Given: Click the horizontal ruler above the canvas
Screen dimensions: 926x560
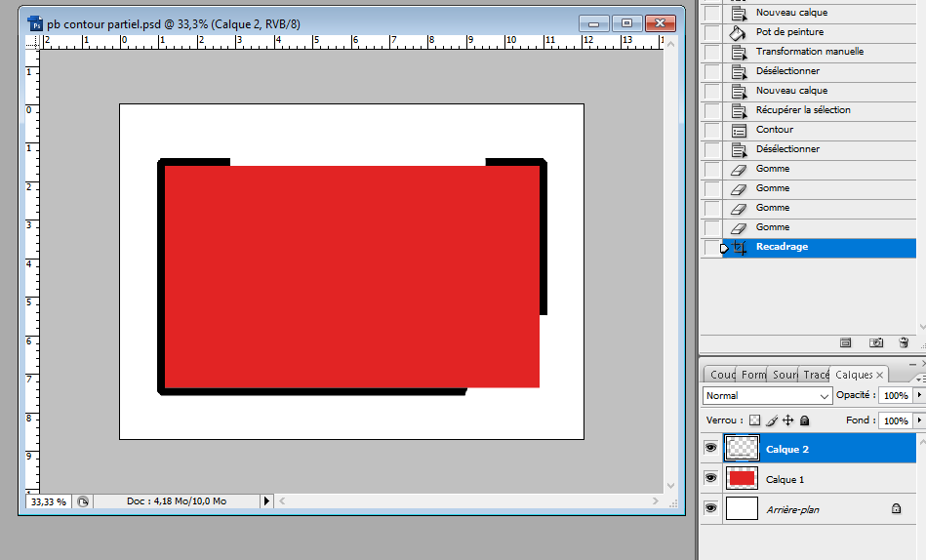Looking at the screenshot, I should (352, 42).
